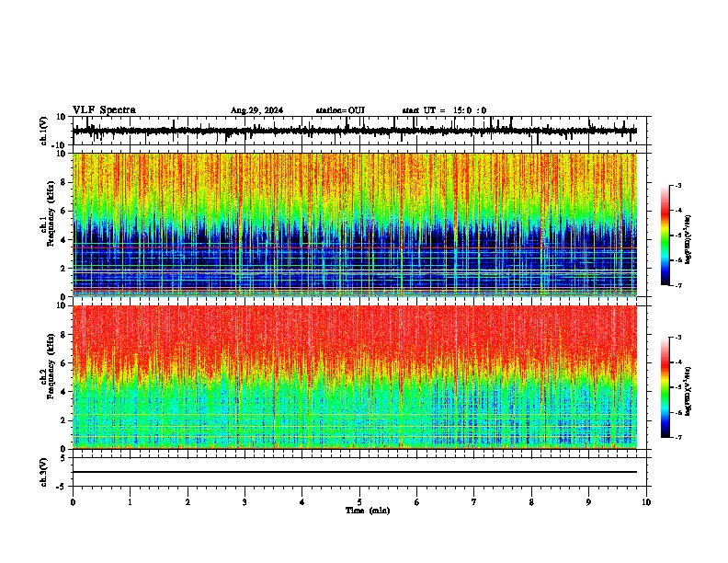Screen dimensions: 728x563
Task: Click the "8" kHz tick on ch.2 spectrogram
Action: click(63, 335)
